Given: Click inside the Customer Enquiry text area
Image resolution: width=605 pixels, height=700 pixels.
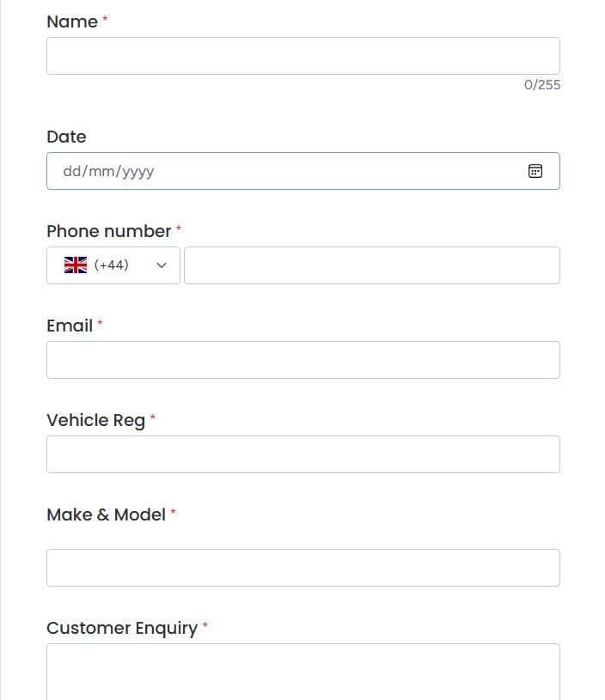Looking at the screenshot, I should coord(303,672).
